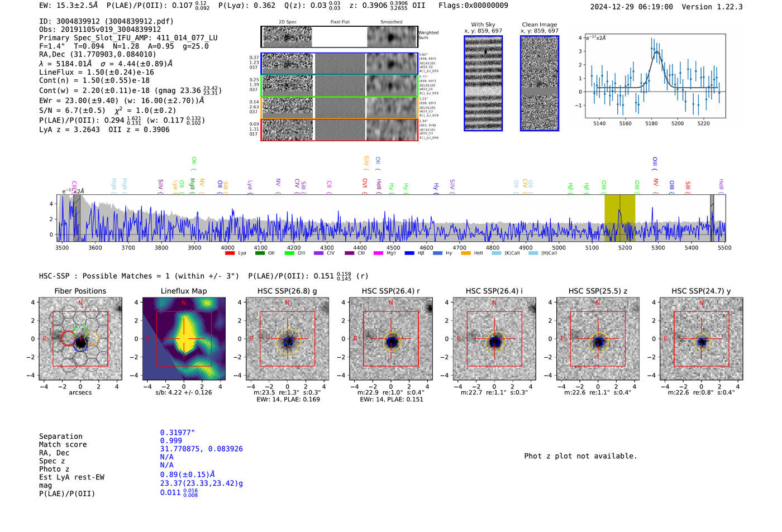Click the Lyα red legend swatch
The height and width of the screenshot is (532, 782).
[230, 253]
